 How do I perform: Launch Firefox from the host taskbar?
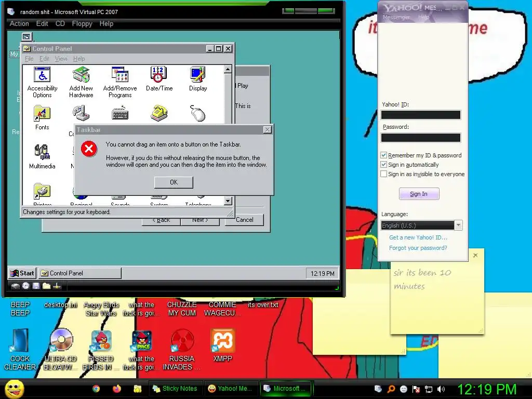click(x=117, y=389)
